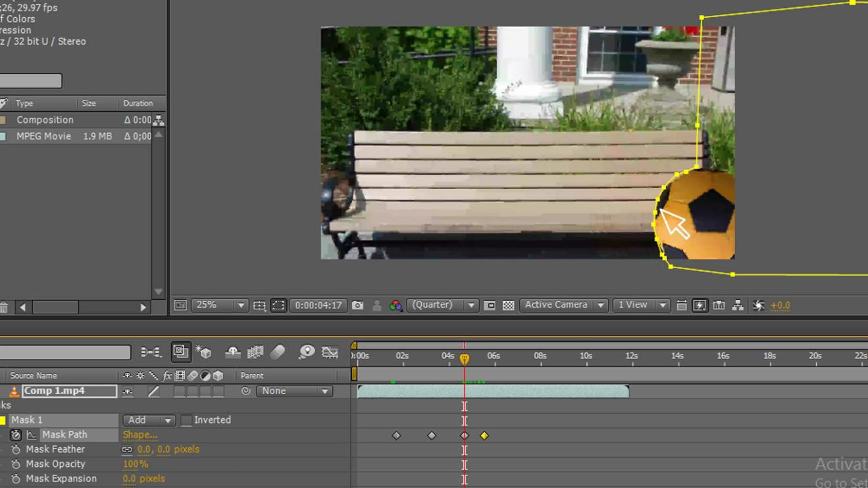Click the Draft 3D icon in timeline

coord(203,353)
